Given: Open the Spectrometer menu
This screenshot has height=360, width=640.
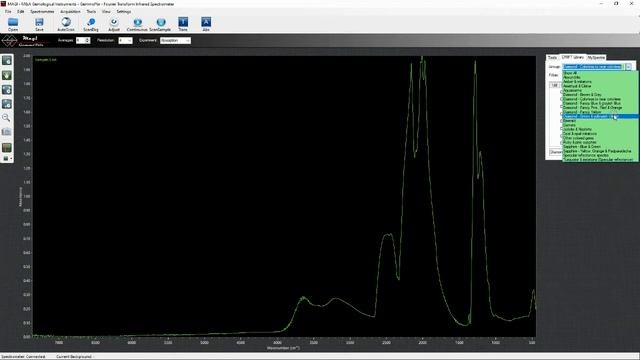Looking at the screenshot, I should (x=42, y=11).
